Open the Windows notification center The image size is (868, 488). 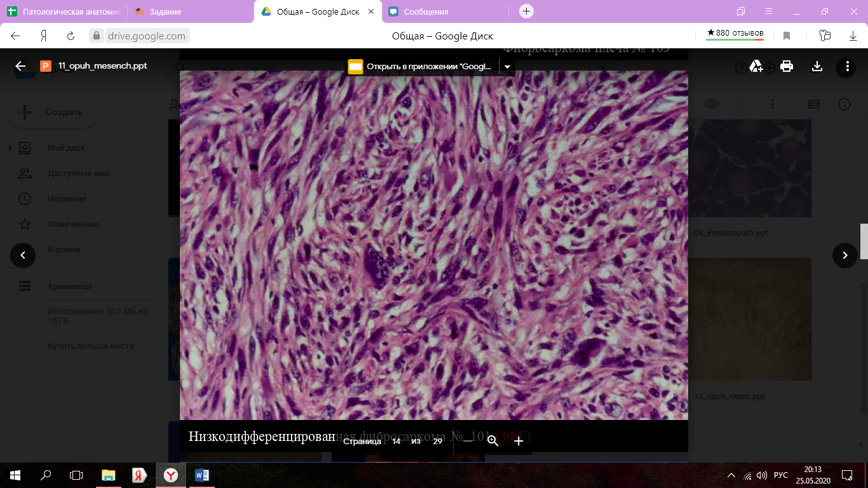[847, 475]
